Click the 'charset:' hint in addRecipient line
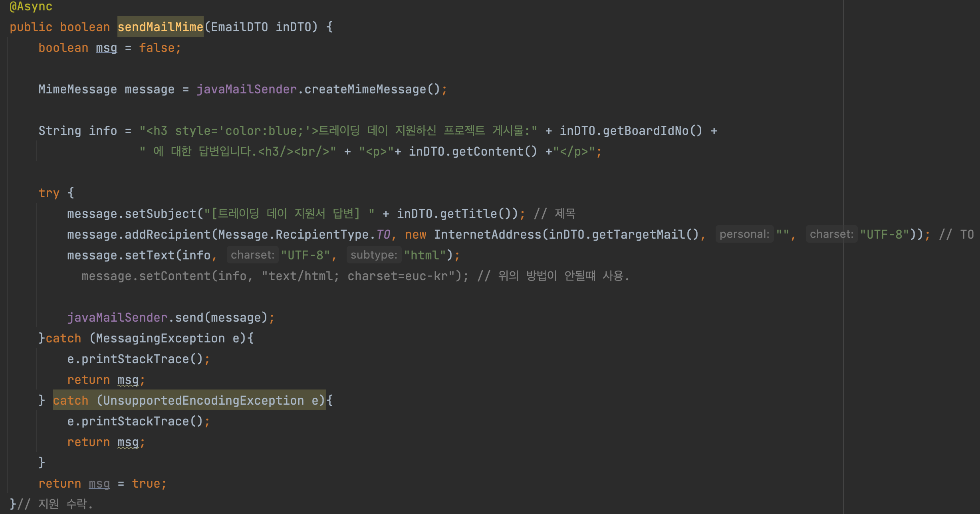Viewport: 980px width, 514px height. (x=831, y=234)
